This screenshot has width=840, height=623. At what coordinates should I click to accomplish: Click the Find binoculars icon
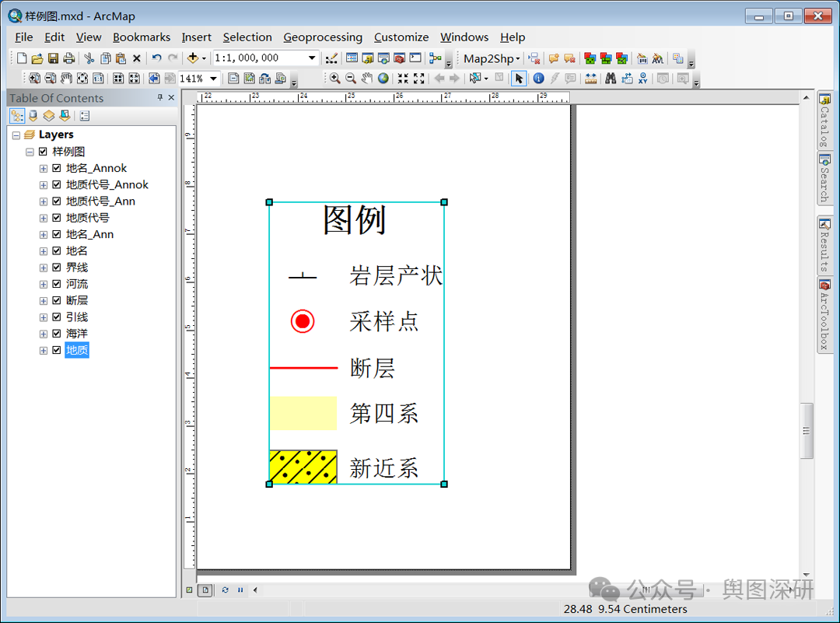click(611, 79)
